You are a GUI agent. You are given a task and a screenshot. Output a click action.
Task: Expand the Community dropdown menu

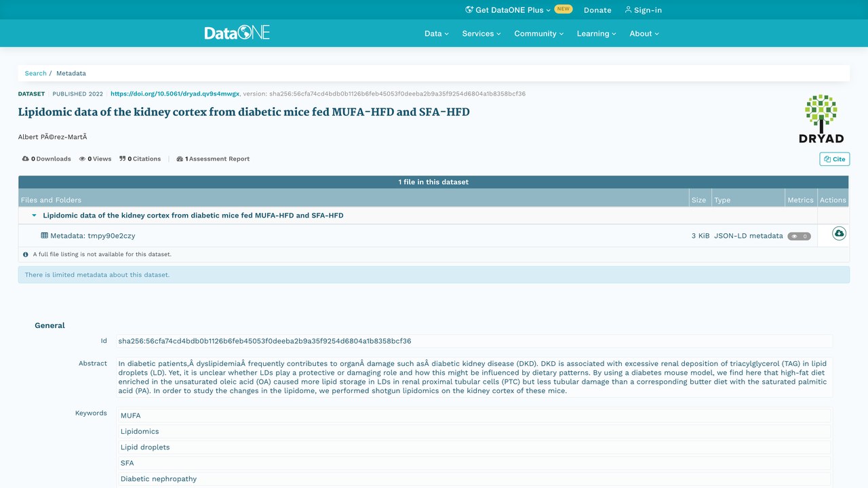[x=539, y=33]
